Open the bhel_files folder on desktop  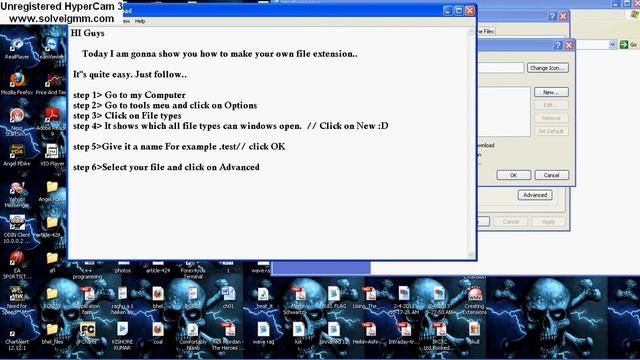[52, 330]
